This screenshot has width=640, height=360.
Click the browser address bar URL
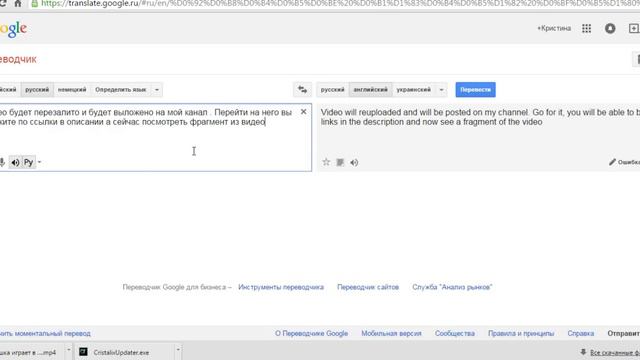[339, 4]
